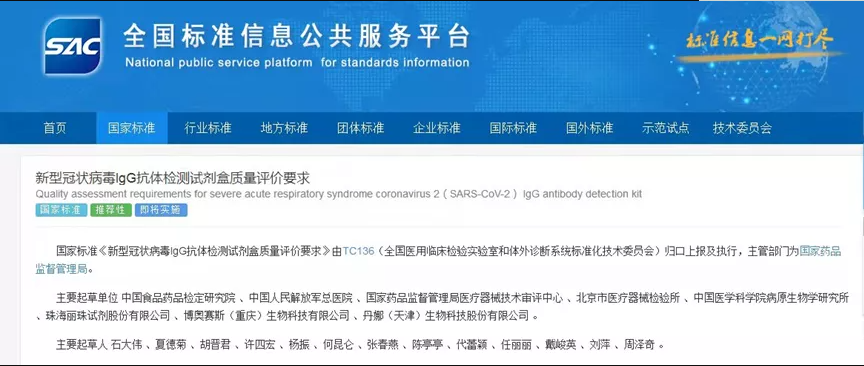Click the platform title 全国标准信息公共服务平台
This screenshot has height=366, width=864.
pyautogui.click(x=297, y=37)
